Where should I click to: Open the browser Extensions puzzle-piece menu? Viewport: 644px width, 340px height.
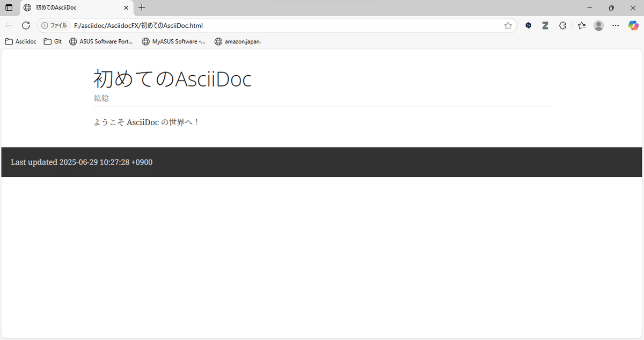pyautogui.click(x=562, y=25)
